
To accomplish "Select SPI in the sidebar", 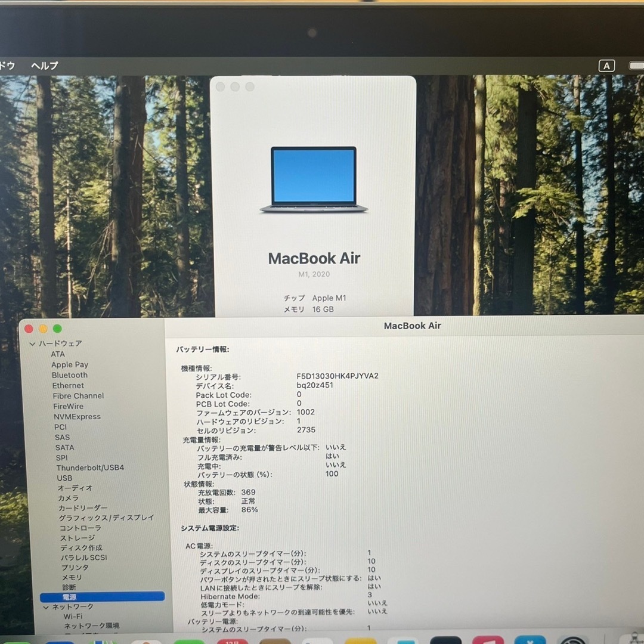I will [x=61, y=457].
